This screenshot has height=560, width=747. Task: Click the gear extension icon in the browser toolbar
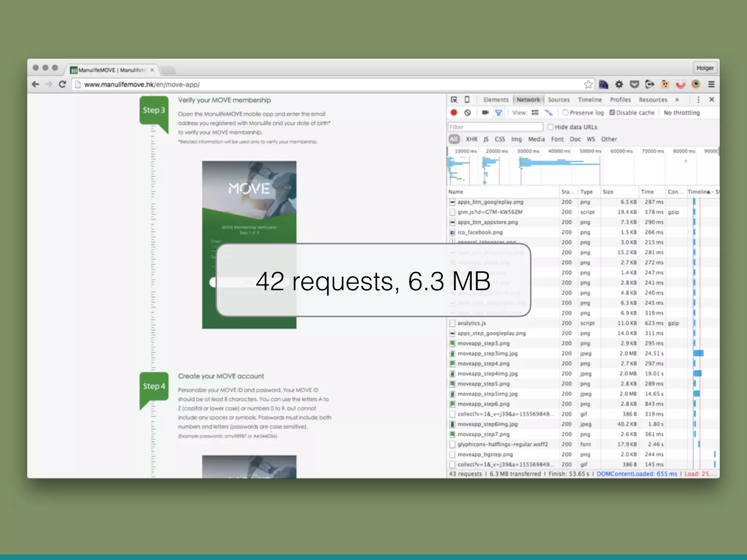[x=619, y=84]
